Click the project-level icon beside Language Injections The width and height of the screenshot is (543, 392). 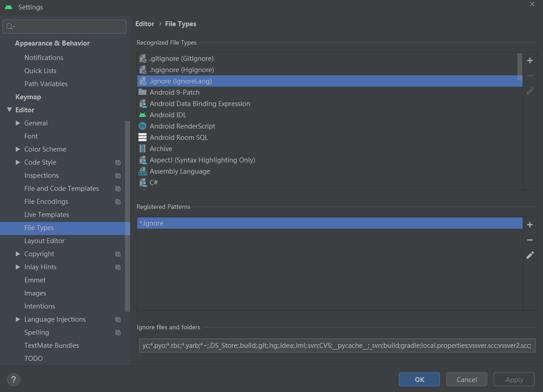click(x=118, y=319)
